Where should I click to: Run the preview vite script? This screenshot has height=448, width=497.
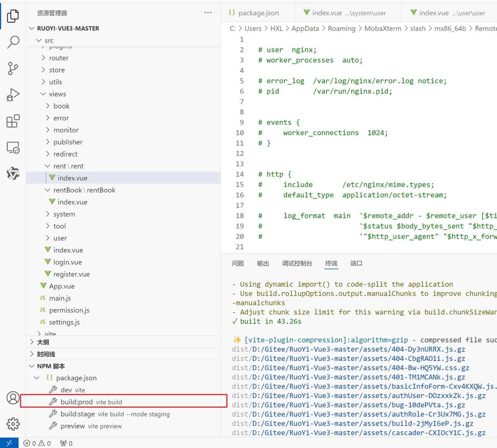tap(123, 426)
